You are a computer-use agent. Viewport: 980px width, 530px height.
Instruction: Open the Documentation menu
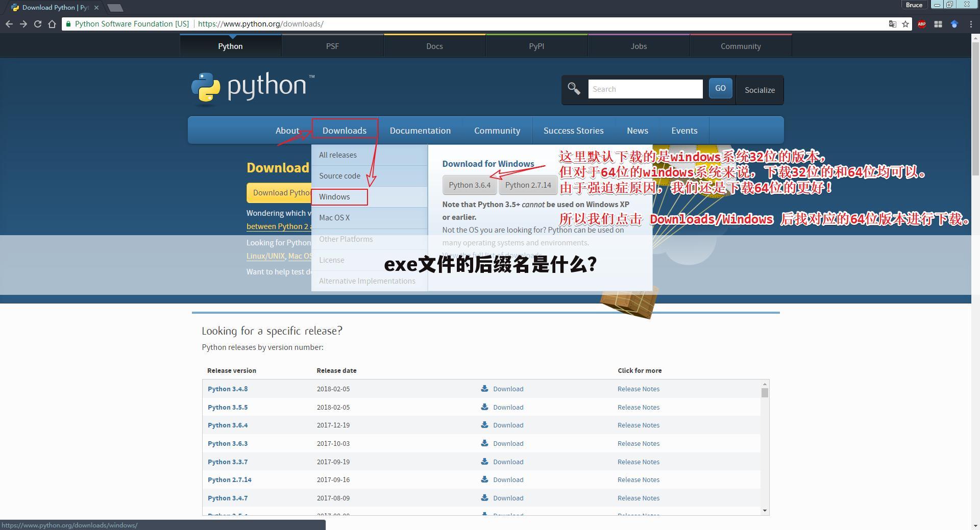pyautogui.click(x=420, y=131)
